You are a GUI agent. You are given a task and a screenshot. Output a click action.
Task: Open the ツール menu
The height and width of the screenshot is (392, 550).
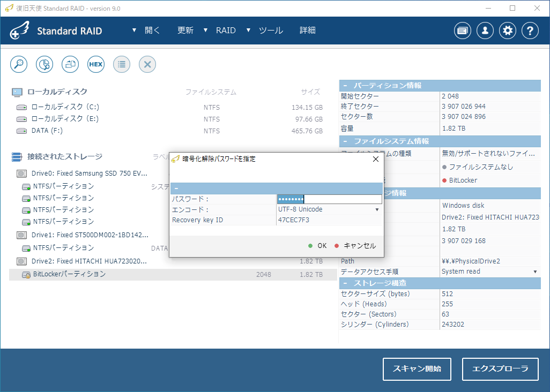coord(271,31)
